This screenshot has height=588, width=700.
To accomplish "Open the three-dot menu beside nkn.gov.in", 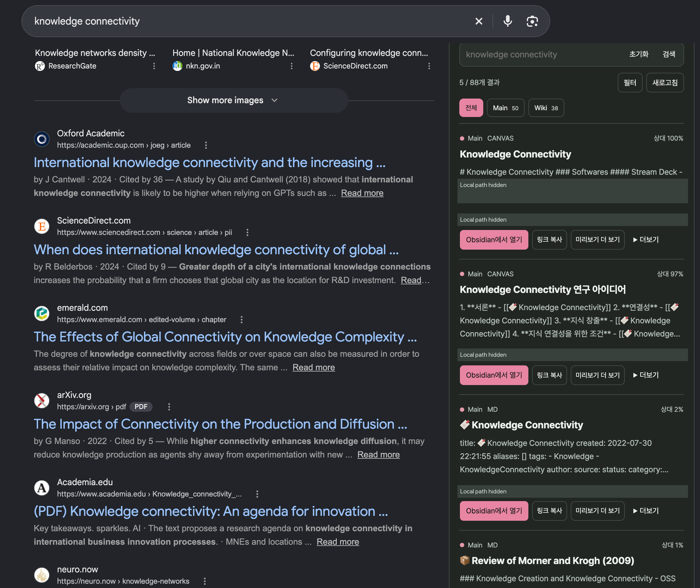I will [292, 66].
